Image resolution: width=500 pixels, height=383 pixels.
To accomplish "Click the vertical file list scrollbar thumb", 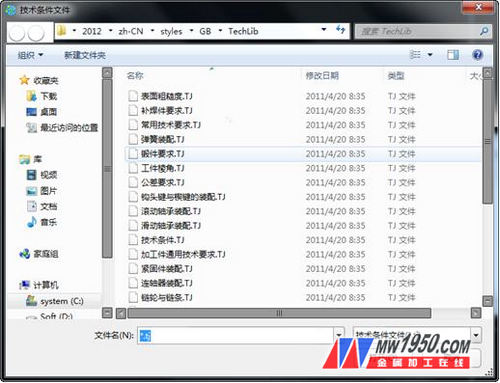I will 487,141.
